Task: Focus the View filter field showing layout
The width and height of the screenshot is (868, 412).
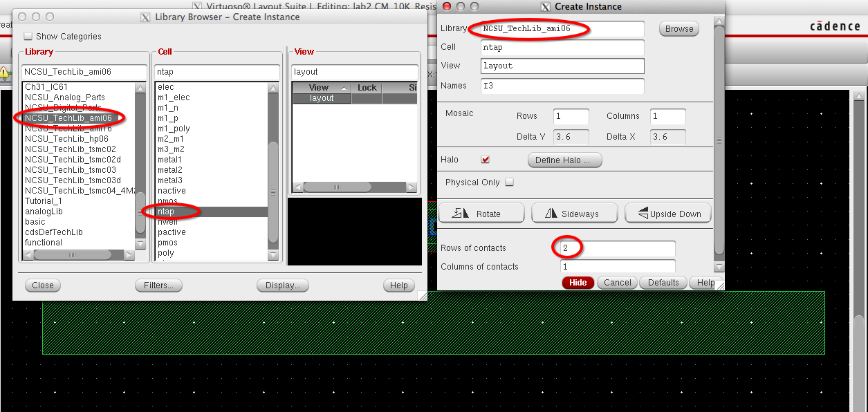Action: [x=355, y=72]
